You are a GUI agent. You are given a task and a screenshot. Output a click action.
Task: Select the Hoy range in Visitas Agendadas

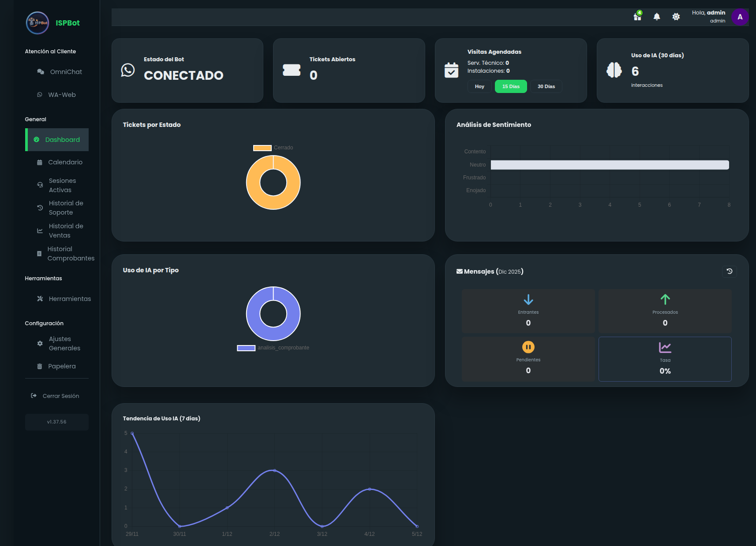(479, 86)
